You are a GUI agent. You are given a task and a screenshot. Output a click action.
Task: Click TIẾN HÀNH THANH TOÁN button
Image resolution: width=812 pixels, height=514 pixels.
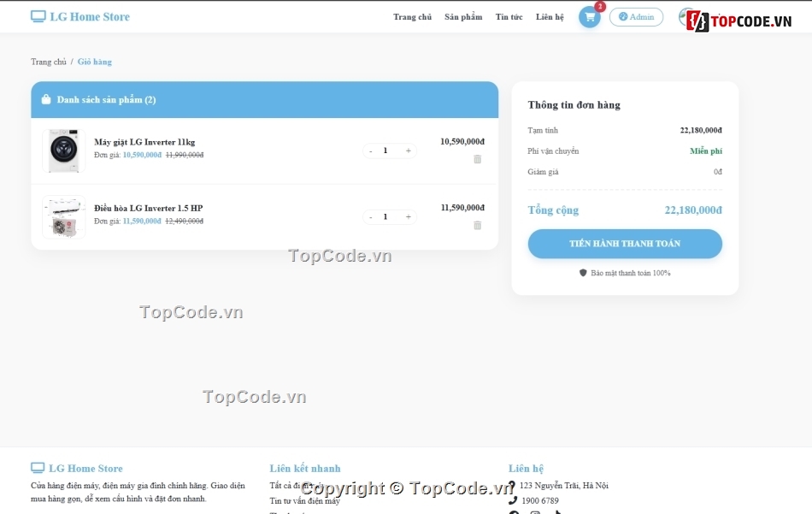point(625,244)
